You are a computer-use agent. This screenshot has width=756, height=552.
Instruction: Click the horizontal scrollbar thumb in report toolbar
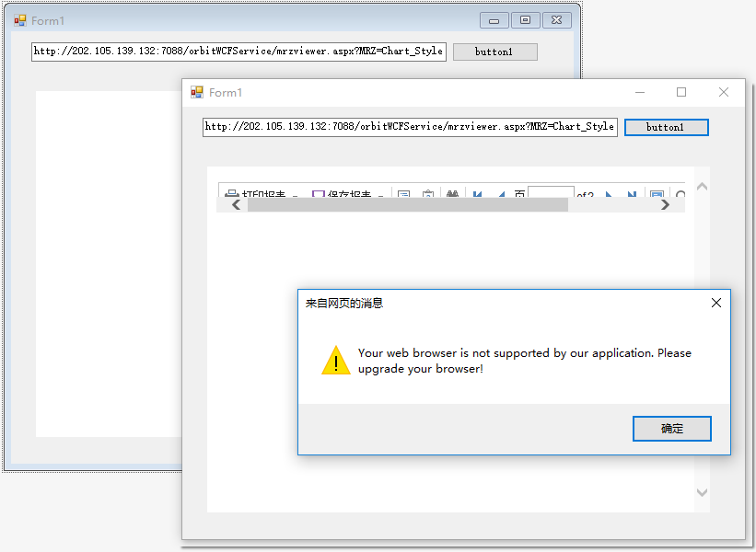coord(408,205)
